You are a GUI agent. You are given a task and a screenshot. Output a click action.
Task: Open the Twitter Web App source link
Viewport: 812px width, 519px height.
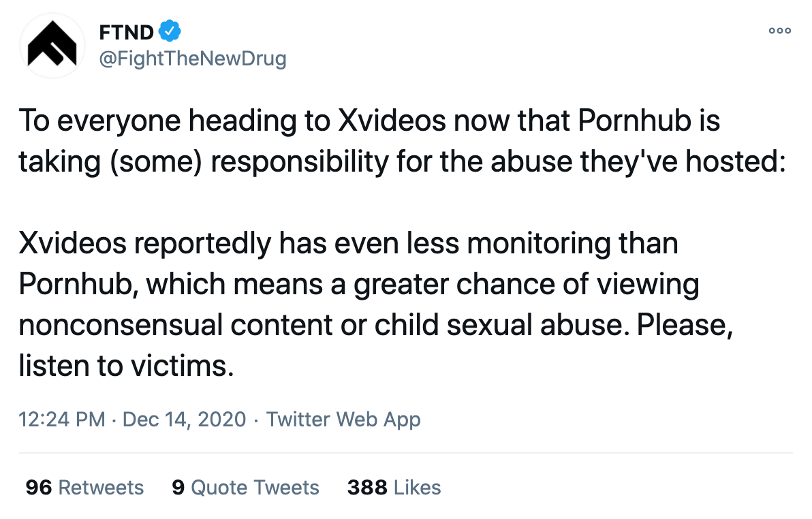coord(343,420)
